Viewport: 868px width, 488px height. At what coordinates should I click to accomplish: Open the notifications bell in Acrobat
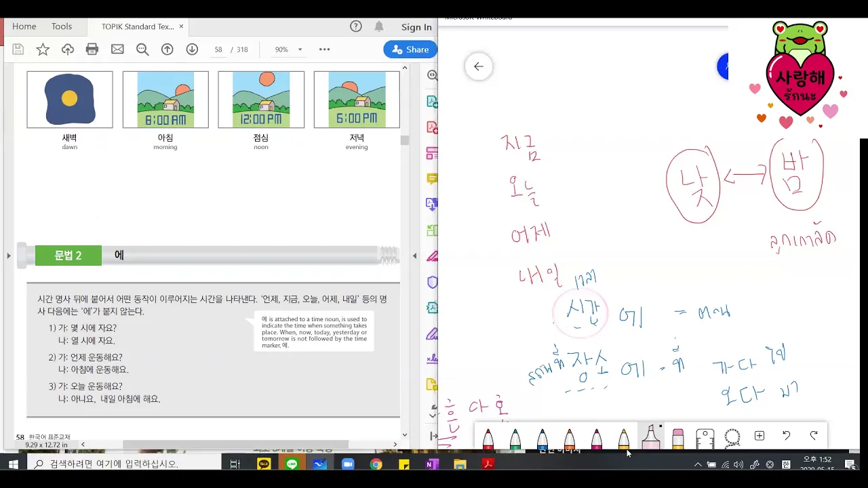[379, 26]
